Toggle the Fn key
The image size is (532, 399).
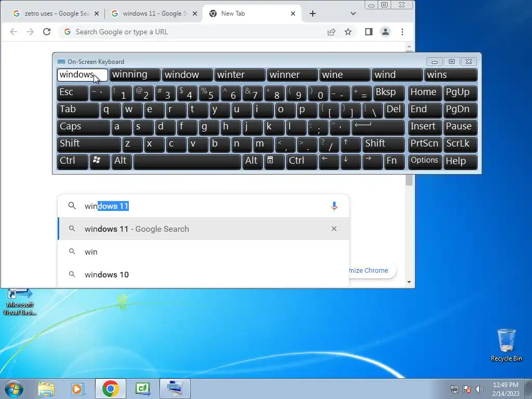pyautogui.click(x=394, y=161)
